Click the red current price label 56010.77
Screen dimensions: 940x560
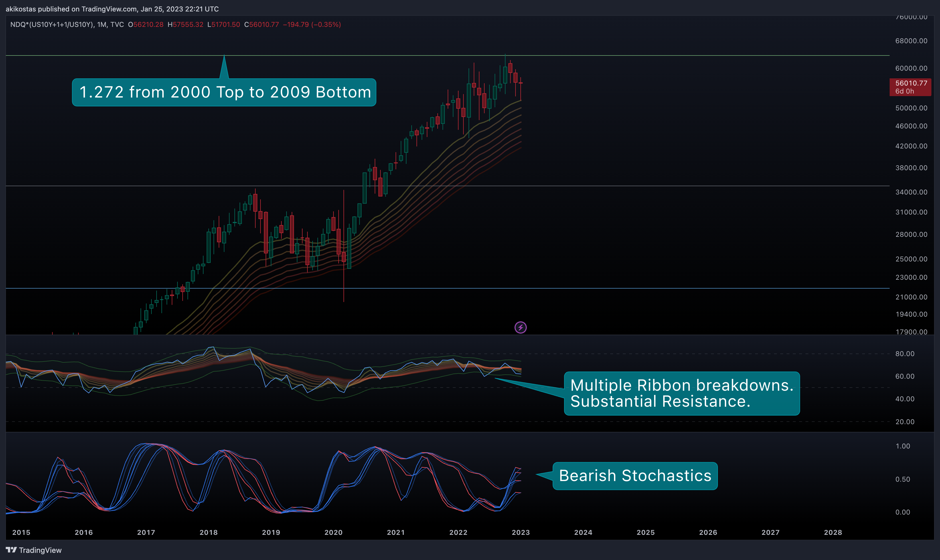pyautogui.click(x=910, y=87)
